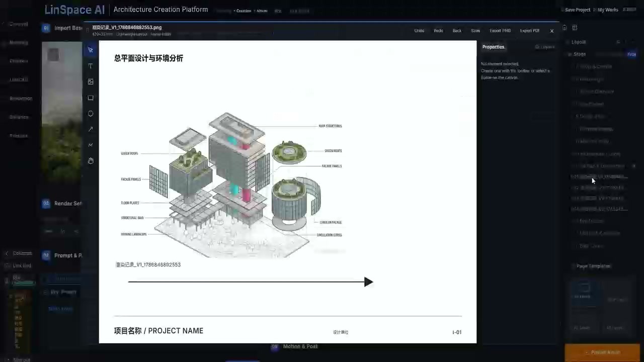Click Save Project in the top bar
This screenshot has height=362, width=644.
577,10
